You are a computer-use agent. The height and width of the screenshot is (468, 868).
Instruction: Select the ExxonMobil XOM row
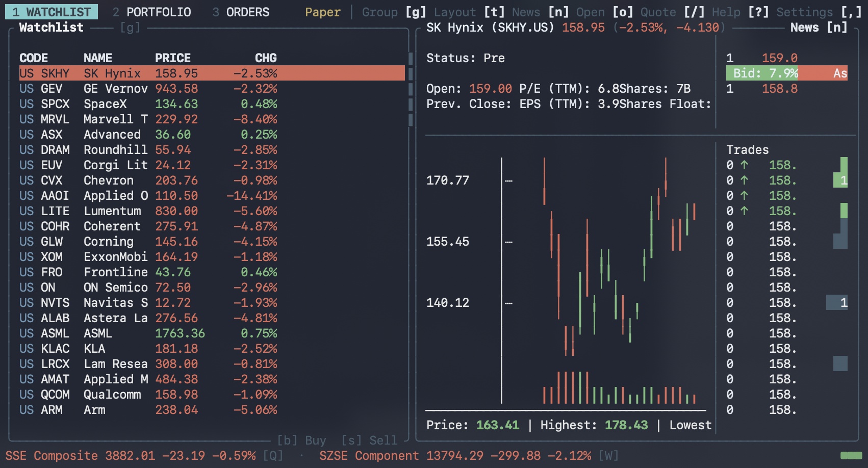pos(212,256)
